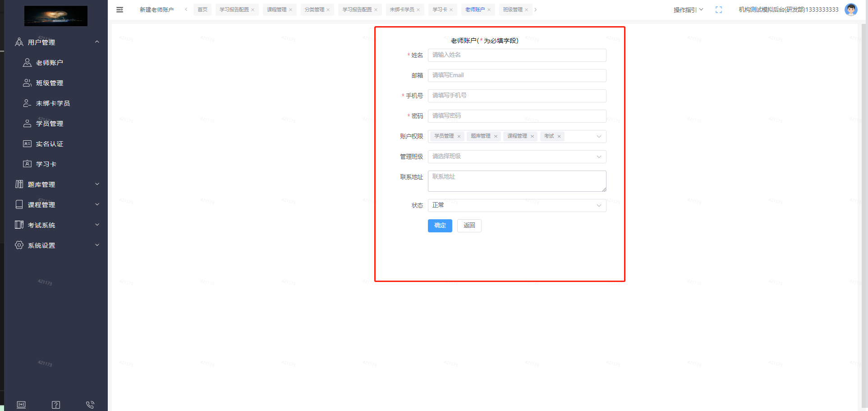Image resolution: width=868 pixels, height=411 pixels.
Task: Remove the 考试 permission tag
Action: [559, 136]
